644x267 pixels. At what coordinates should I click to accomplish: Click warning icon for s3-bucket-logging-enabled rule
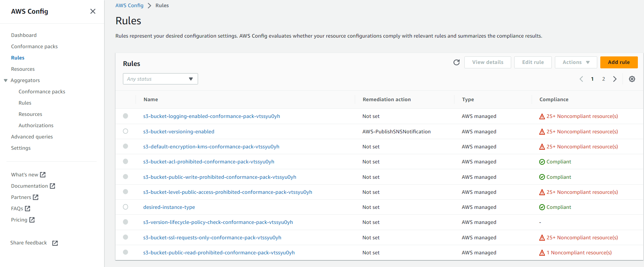[542, 117]
